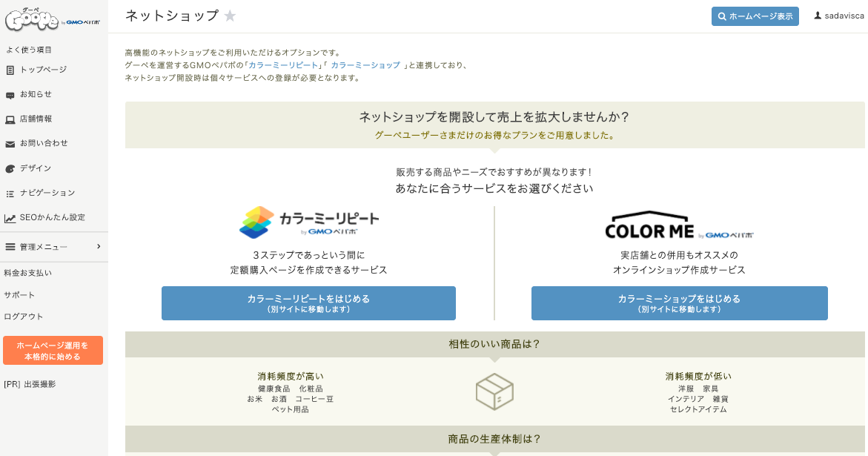Click the お問い合わせ envelope icon
Image resolution: width=868 pixels, height=456 pixels.
click(10, 144)
